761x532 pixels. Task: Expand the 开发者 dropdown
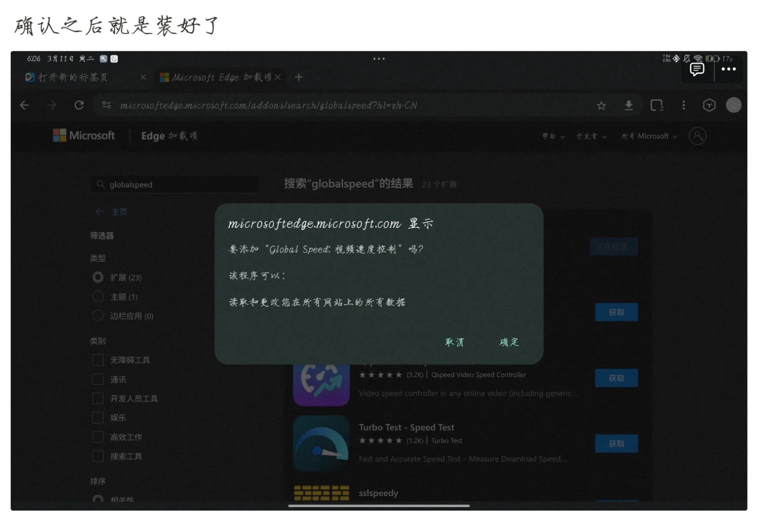point(590,136)
